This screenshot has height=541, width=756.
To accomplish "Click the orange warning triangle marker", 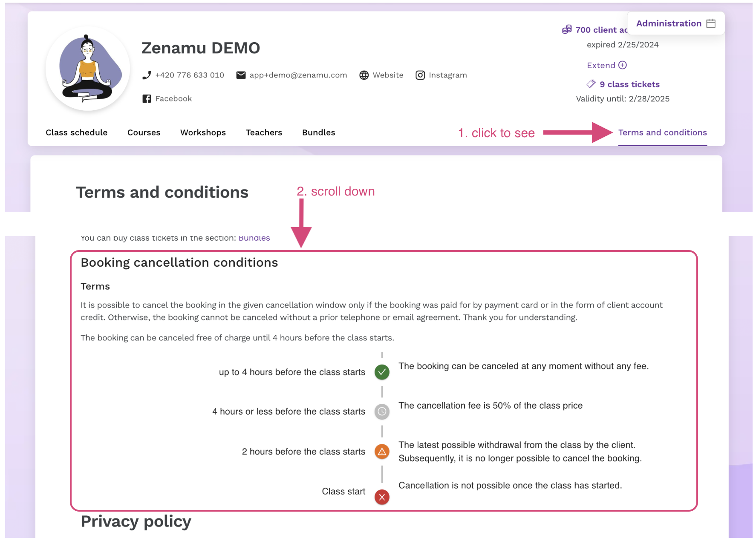I will tap(382, 452).
